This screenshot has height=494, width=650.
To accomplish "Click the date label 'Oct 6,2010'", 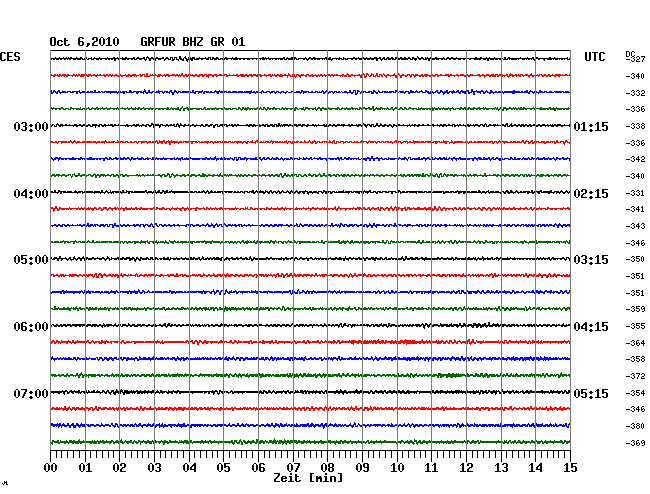I will coord(84,42).
